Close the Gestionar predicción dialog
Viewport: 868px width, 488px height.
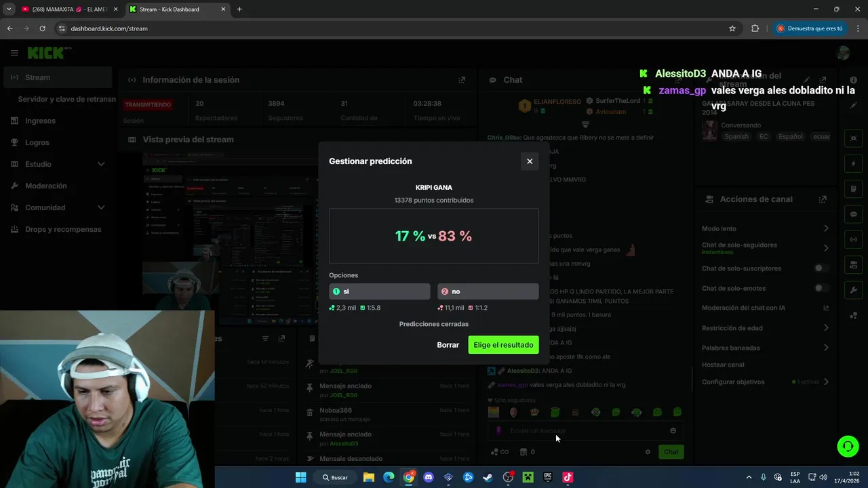pos(530,161)
